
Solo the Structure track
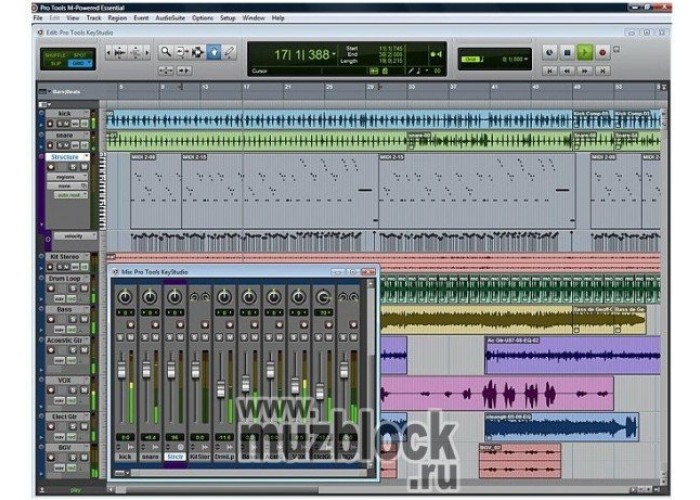(73, 167)
